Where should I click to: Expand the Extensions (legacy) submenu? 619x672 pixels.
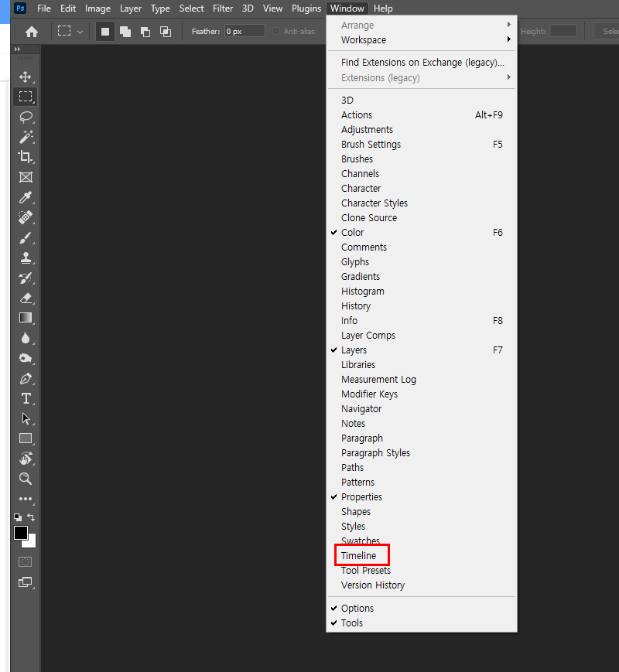pos(421,77)
